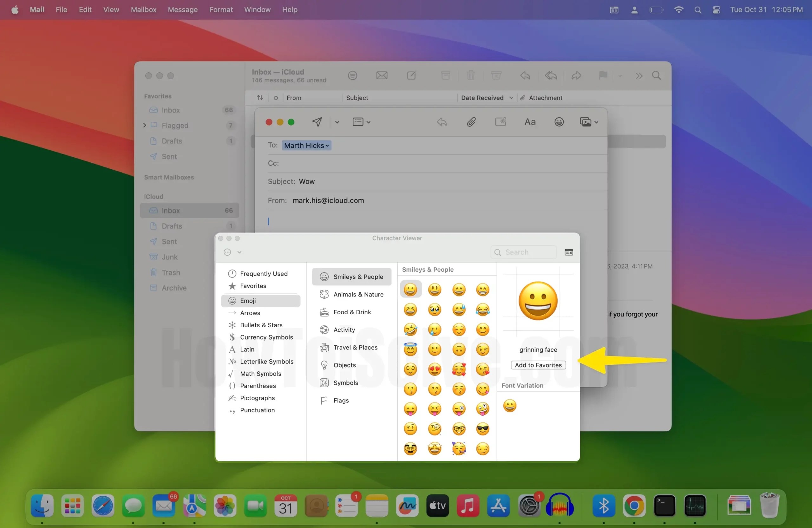812x528 pixels.
Task: Collapse the Flagged mailbox disclosure triangle
Action: (x=145, y=126)
